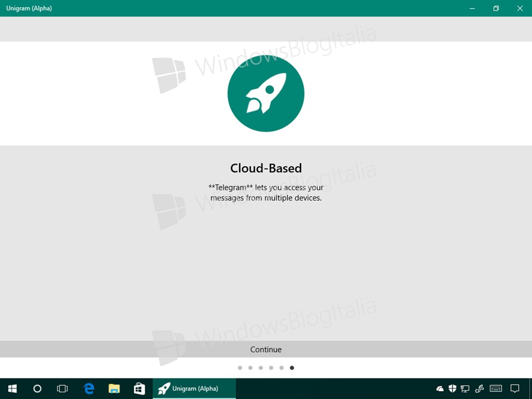Open the network status tray icon
Viewport: 532px width, 399px height.
(465, 388)
